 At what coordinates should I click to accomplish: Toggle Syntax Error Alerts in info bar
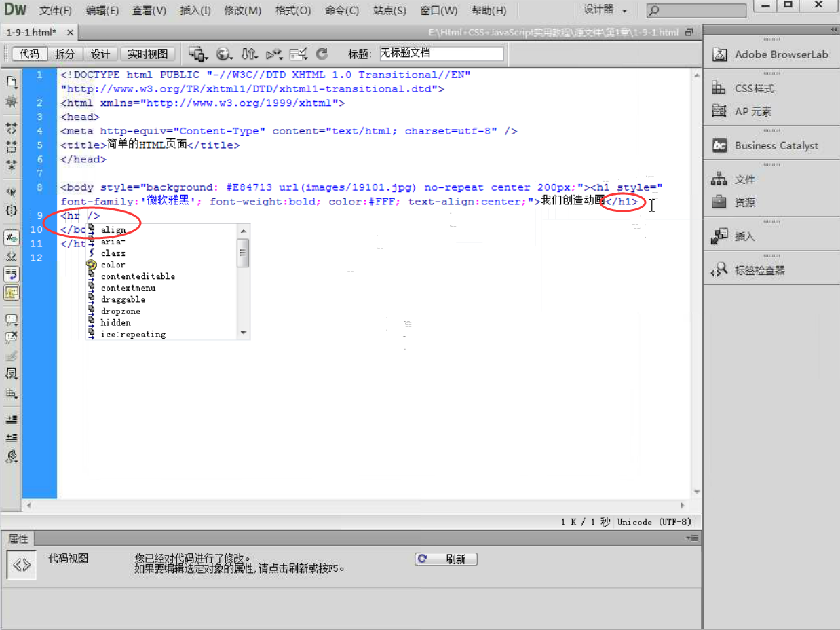click(12, 293)
